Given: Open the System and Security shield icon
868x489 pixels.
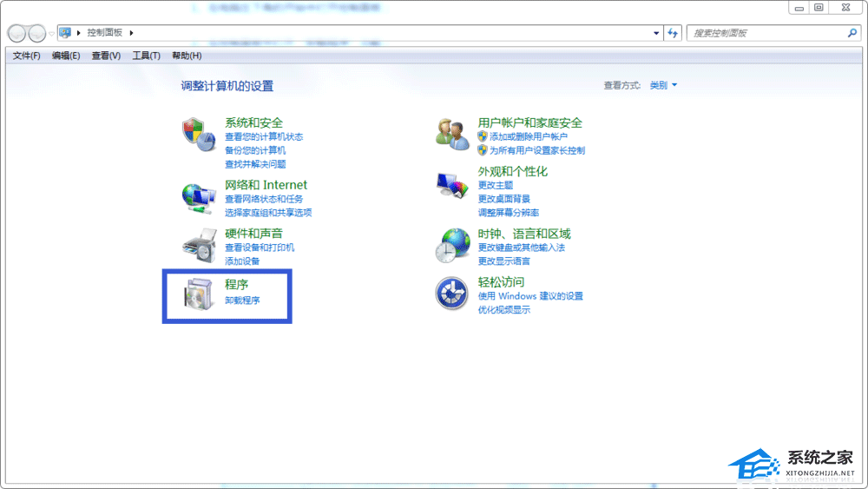Looking at the screenshot, I should click(199, 135).
